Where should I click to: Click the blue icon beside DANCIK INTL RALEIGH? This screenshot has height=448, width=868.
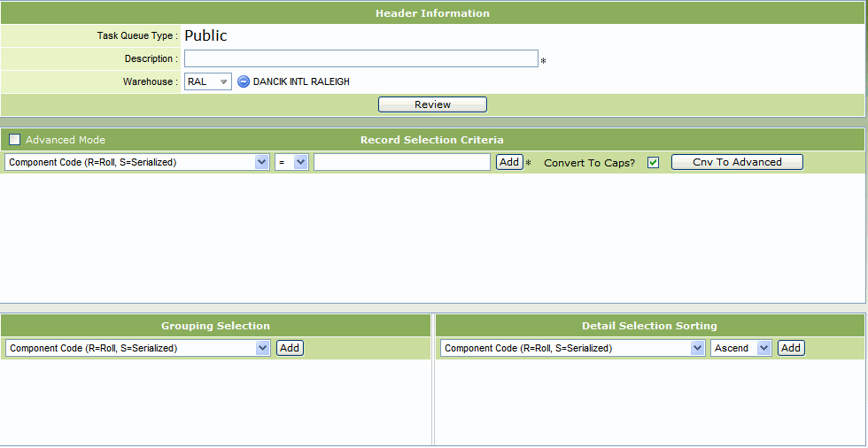pos(244,81)
